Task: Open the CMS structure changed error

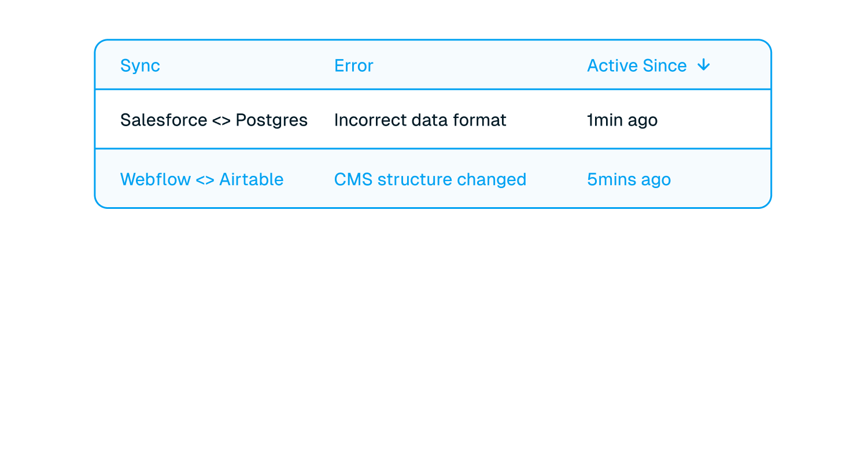Action: click(x=430, y=180)
